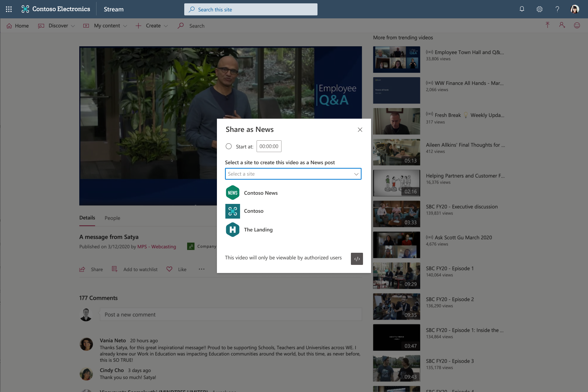Select the Contoso News site icon

[x=233, y=193]
